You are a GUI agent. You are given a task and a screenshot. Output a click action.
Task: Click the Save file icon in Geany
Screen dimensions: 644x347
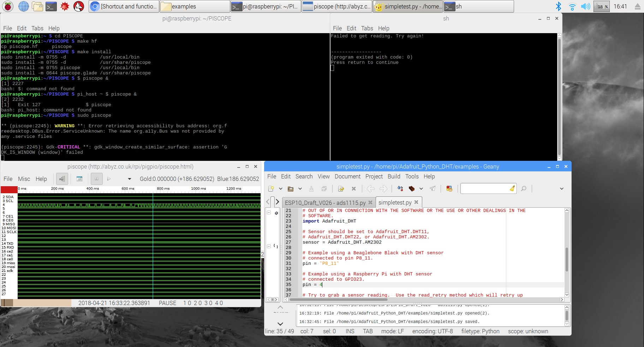pyautogui.click(x=311, y=189)
